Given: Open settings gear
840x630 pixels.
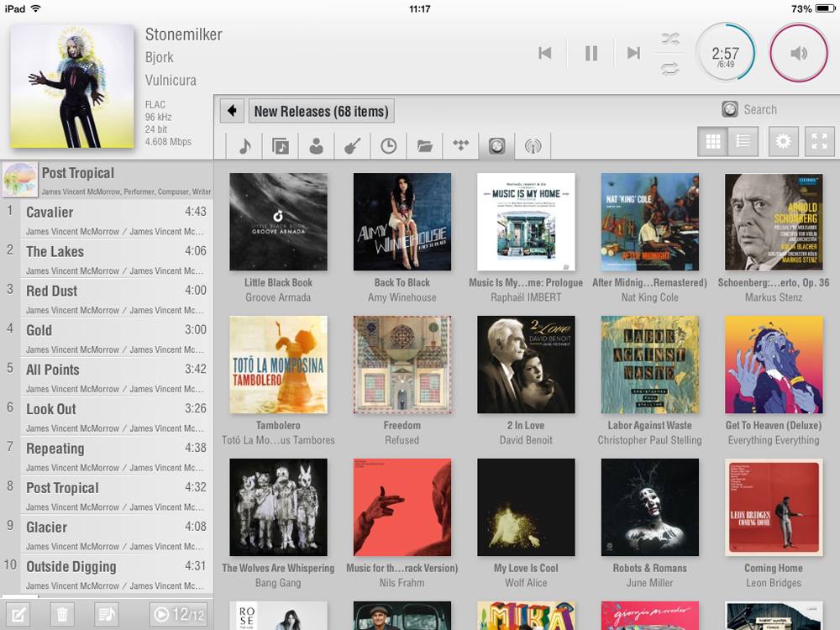Looking at the screenshot, I should click(783, 141).
